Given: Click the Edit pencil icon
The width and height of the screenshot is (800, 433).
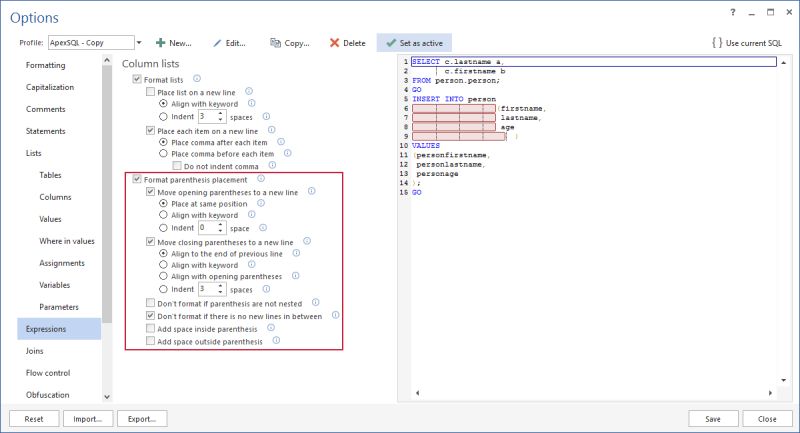Looking at the screenshot, I should [217, 43].
